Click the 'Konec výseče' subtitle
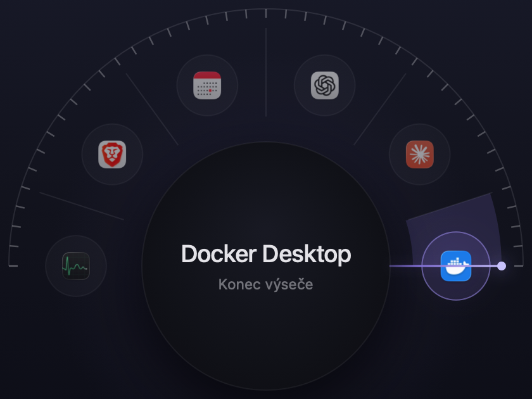The height and width of the screenshot is (399, 532). (265, 284)
